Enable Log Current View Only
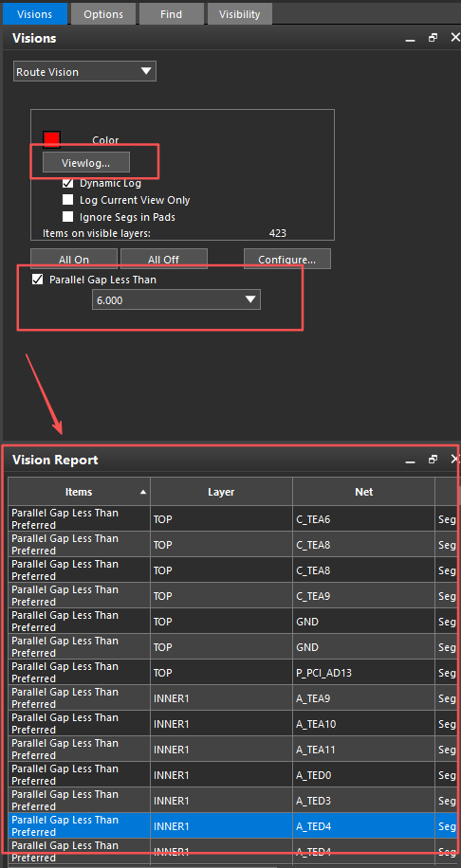 click(x=68, y=200)
